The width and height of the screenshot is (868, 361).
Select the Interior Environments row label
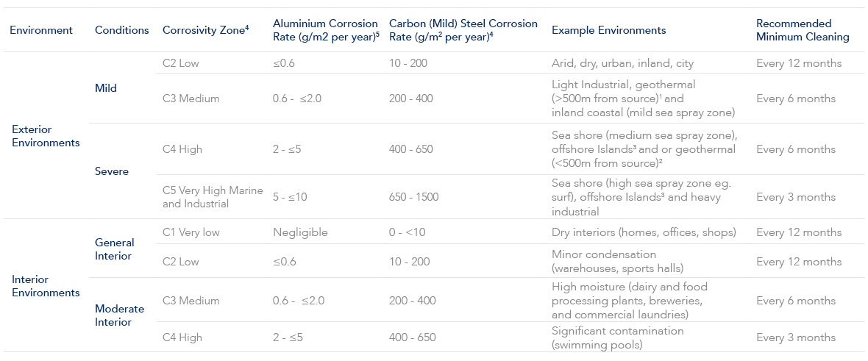[46, 286]
